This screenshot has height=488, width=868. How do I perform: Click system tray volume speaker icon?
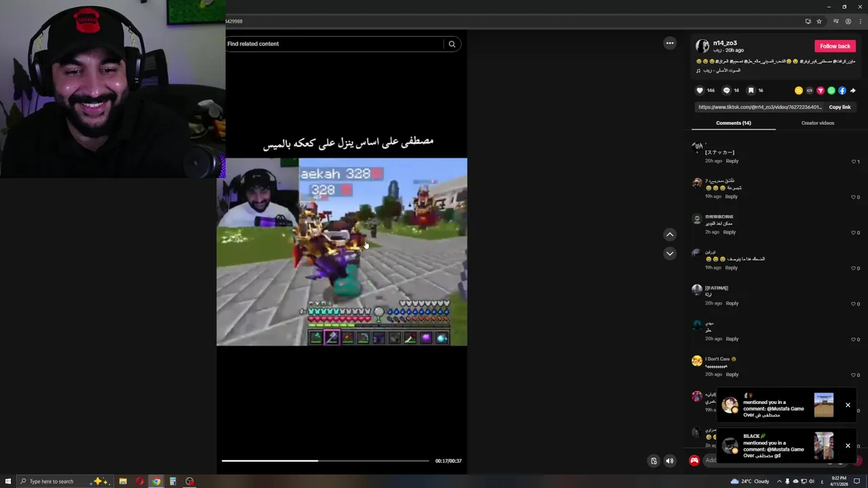[x=811, y=481]
